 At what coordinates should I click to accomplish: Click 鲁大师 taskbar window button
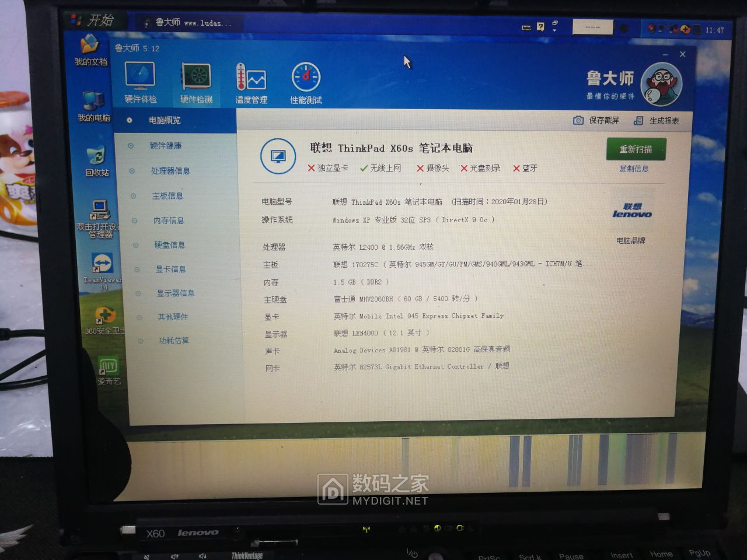188,22
